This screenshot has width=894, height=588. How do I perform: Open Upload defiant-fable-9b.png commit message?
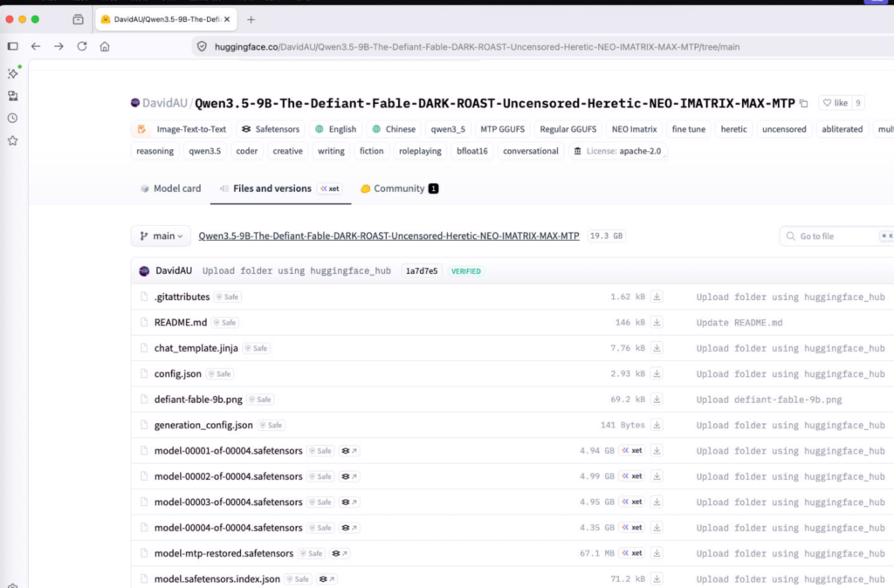point(769,400)
